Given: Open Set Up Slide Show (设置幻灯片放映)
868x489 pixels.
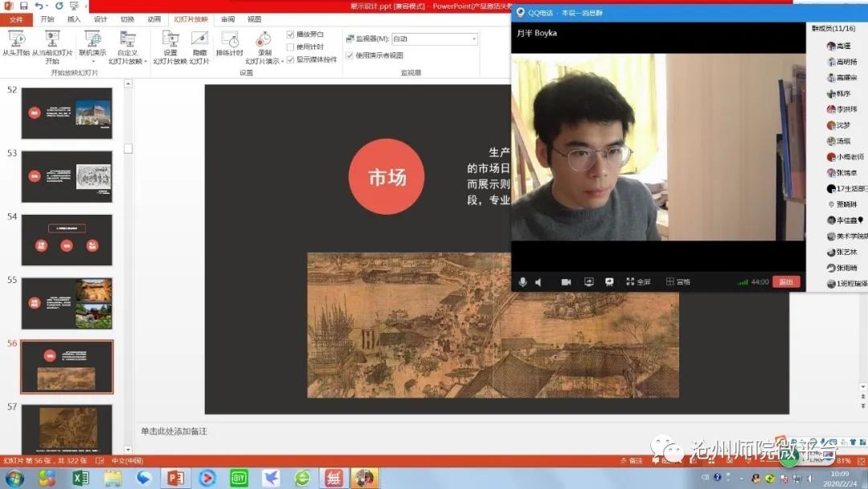Looking at the screenshot, I should tap(170, 43).
